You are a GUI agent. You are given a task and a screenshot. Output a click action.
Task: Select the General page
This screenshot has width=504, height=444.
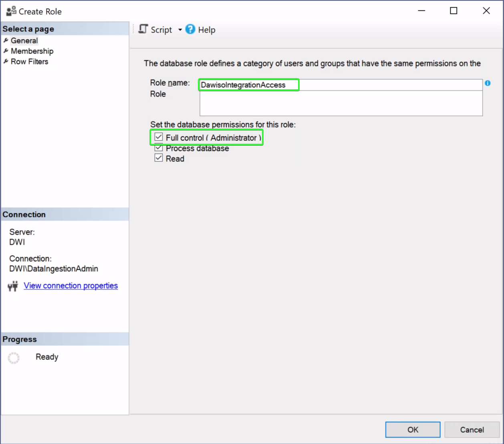point(24,40)
